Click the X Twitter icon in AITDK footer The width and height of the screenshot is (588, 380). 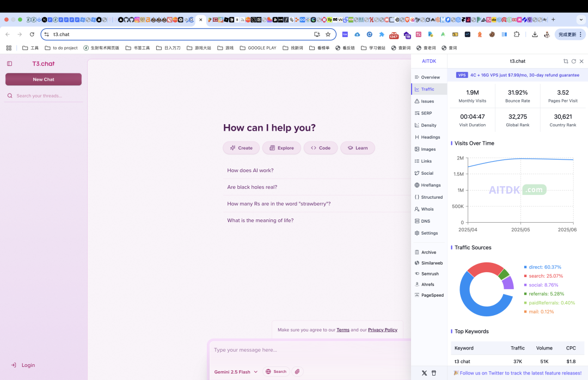(x=424, y=373)
